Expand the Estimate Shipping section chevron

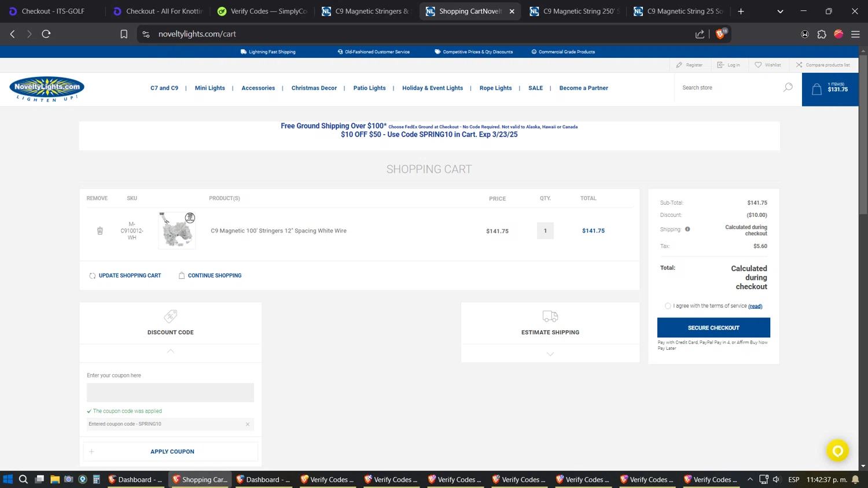click(x=550, y=354)
